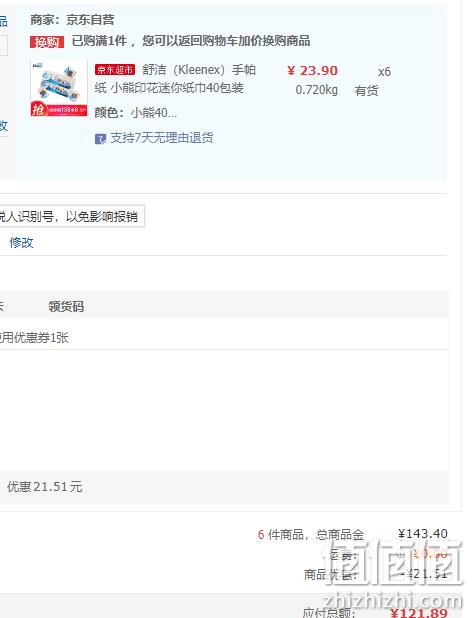Click the 颜色：小熊40... attribute text

click(136, 113)
